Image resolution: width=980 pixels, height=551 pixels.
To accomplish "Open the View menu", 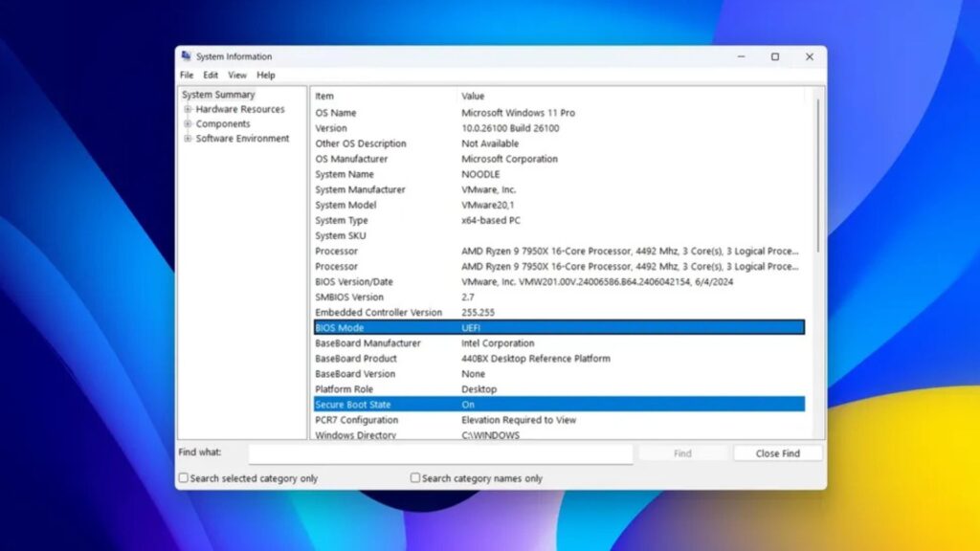I will point(236,75).
